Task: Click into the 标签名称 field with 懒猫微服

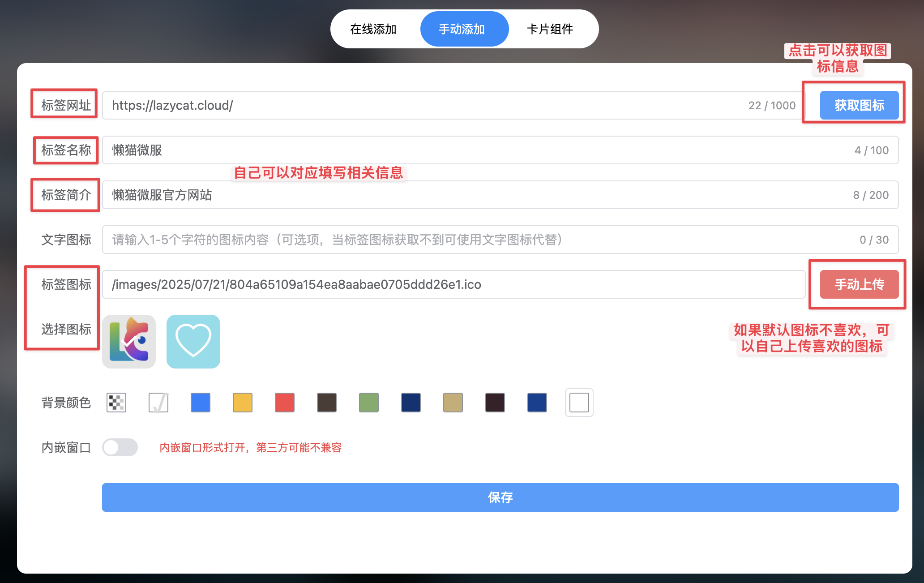Action: point(500,150)
